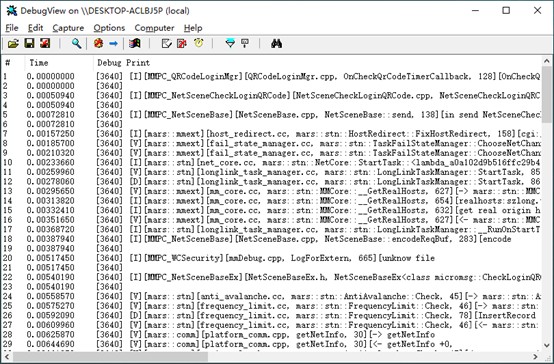This screenshot has height=364, width=554.
Task: Click the Time column header
Action: (x=59, y=63)
